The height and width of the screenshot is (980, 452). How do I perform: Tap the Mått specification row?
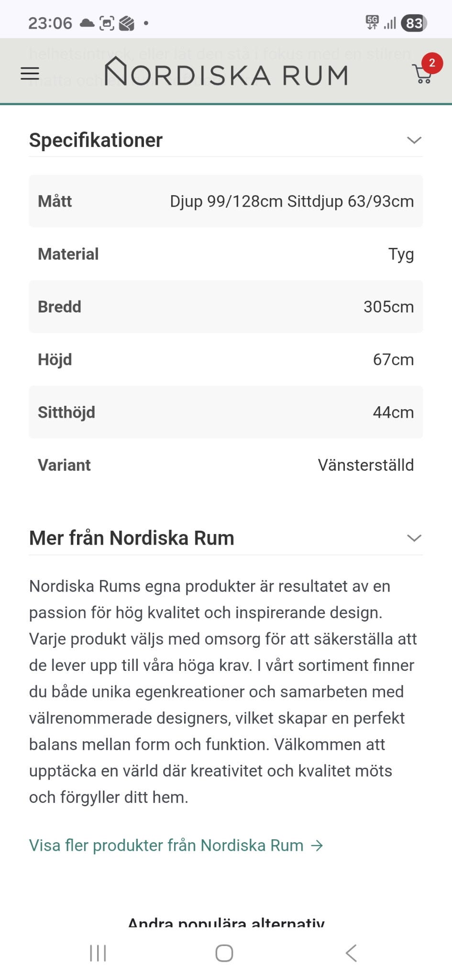[226, 201]
